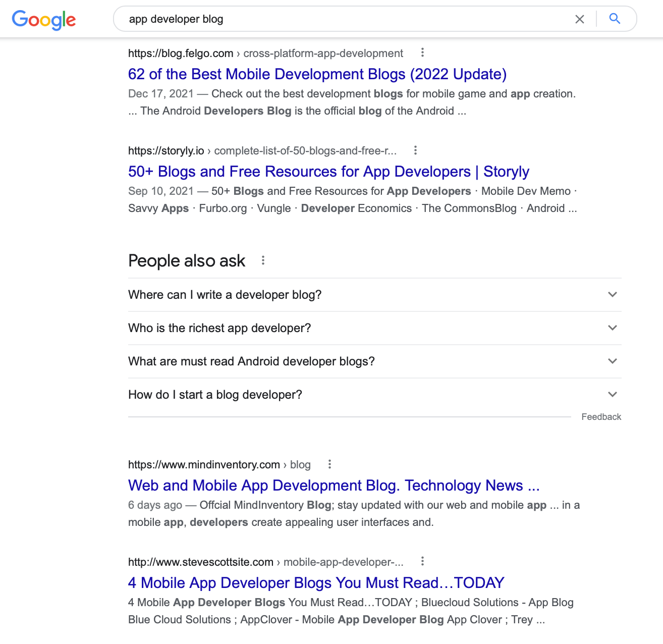Clear the search box with the X icon
The height and width of the screenshot is (644, 663).
point(580,19)
